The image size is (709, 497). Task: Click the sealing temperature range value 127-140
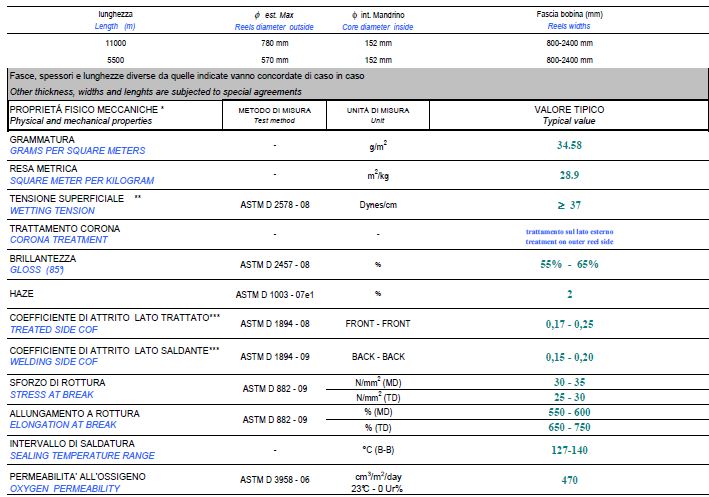tap(569, 450)
